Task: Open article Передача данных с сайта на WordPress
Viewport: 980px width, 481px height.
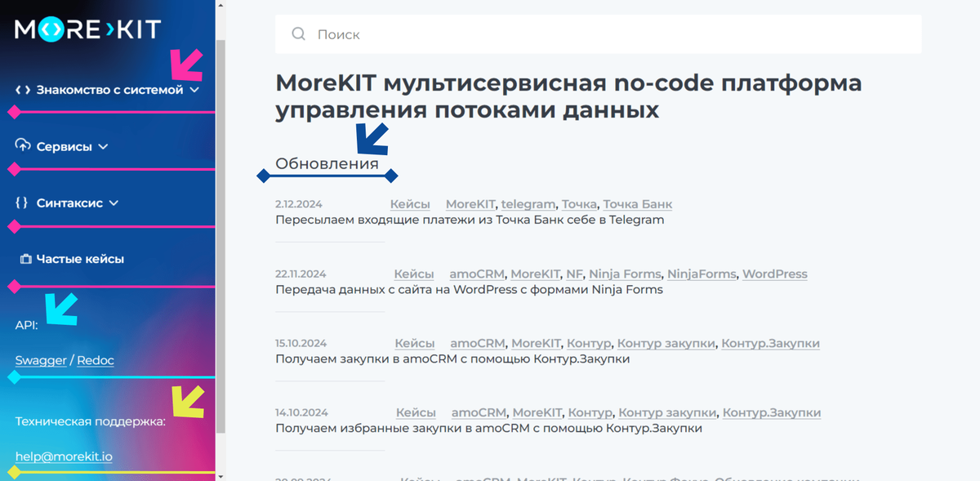Action: click(x=469, y=289)
